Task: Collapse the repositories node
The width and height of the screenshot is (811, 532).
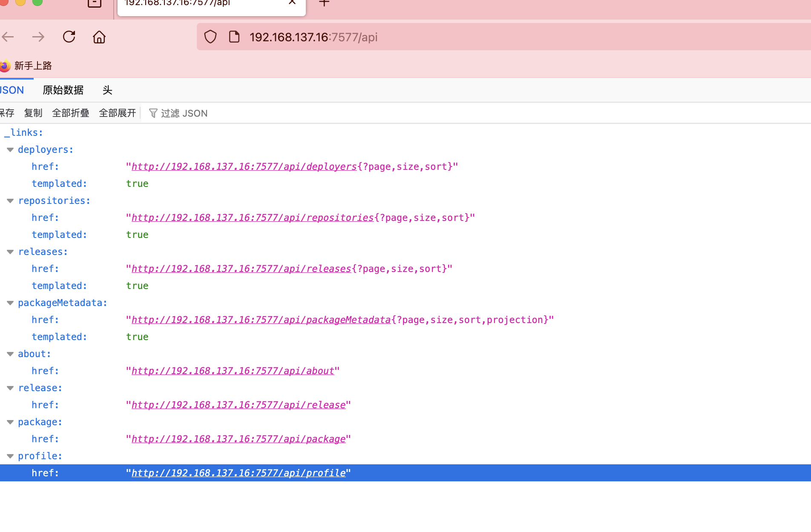Action: coord(10,201)
